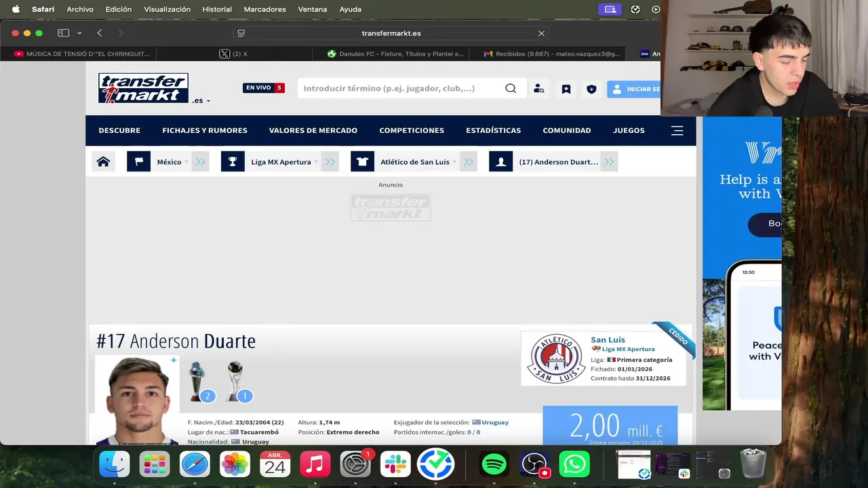Click the shield plus icon
Image resolution: width=868 pixels, height=488 pixels.
pyautogui.click(x=591, y=89)
